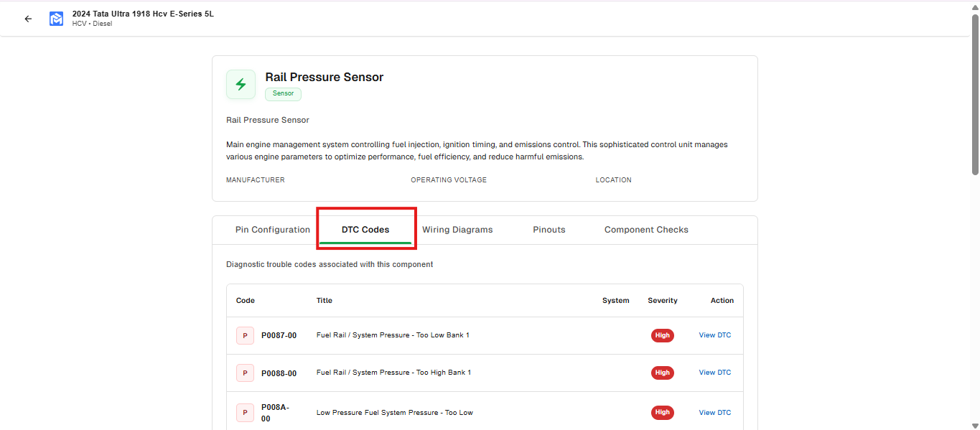Select the blue app logo in the header
The height and width of the screenshot is (430, 980).
point(56,18)
